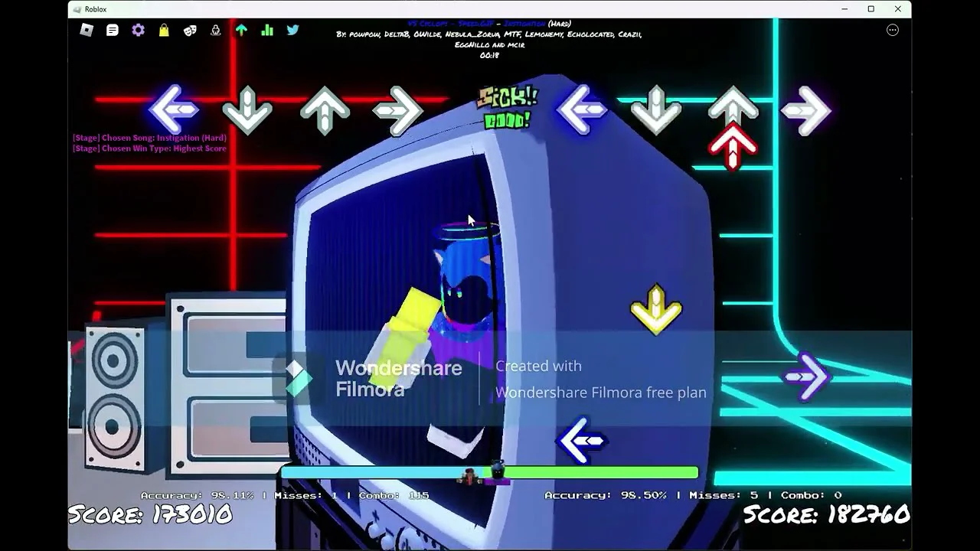
Task: Click the opponent side's up arrow receptor
Action: coord(325,109)
